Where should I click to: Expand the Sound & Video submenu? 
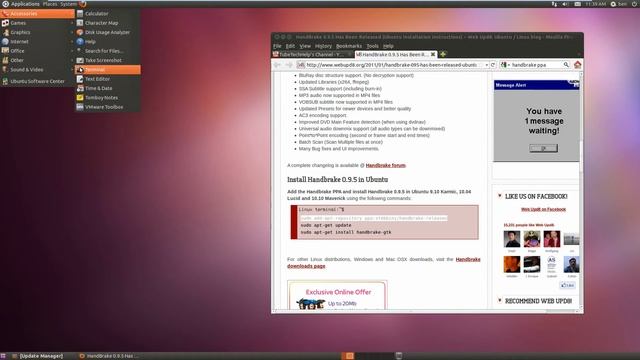coord(37,70)
